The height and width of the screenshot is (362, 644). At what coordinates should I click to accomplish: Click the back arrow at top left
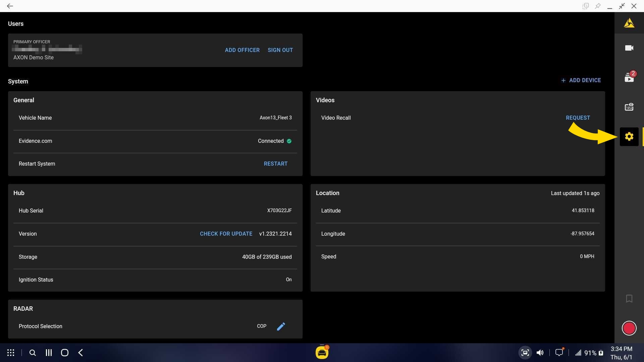(10, 6)
